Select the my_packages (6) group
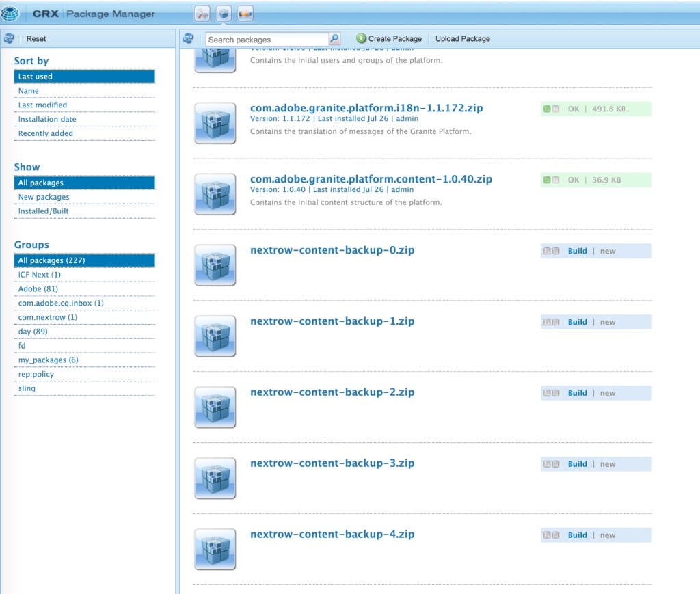Image resolution: width=700 pixels, height=594 pixels. 84,360
